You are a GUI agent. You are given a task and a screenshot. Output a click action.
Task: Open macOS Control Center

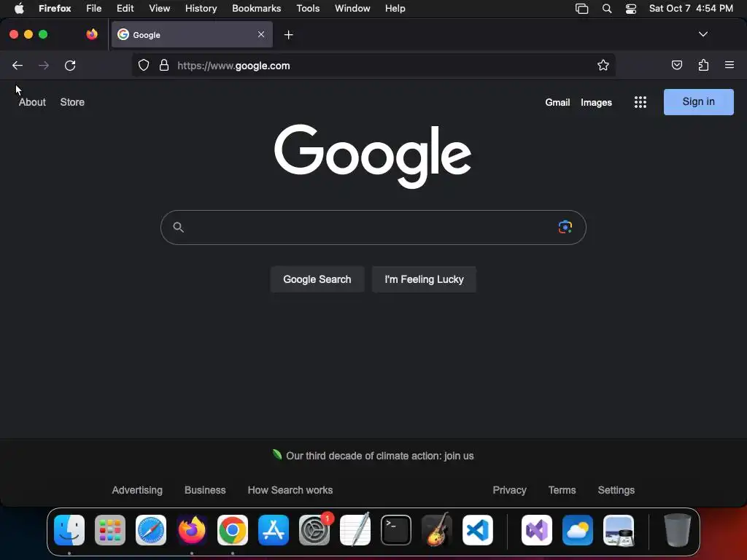coord(631,9)
